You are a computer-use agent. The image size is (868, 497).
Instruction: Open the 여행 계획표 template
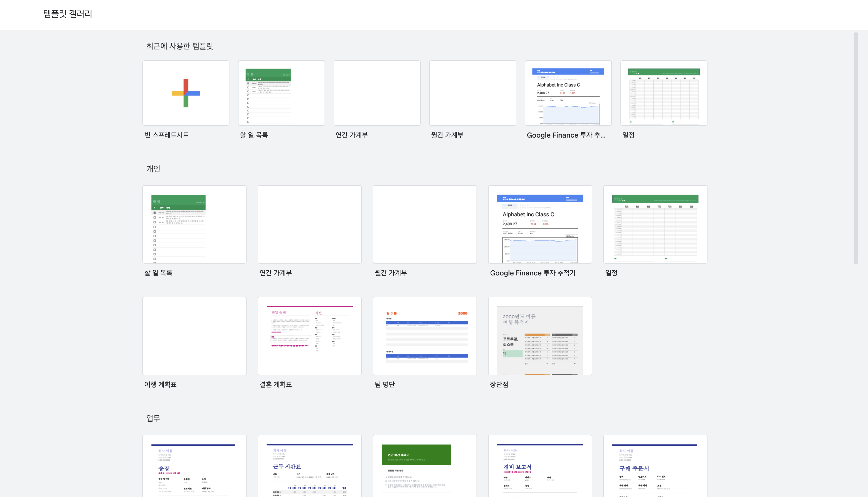coord(194,336)
